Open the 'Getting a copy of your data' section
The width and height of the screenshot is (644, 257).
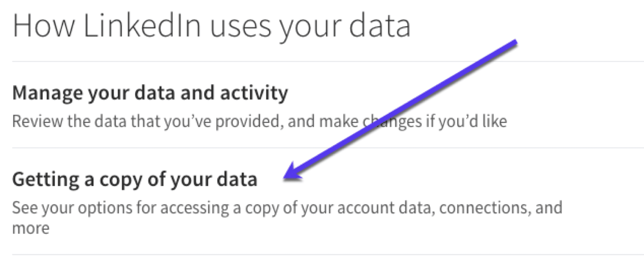coord(135,178)
